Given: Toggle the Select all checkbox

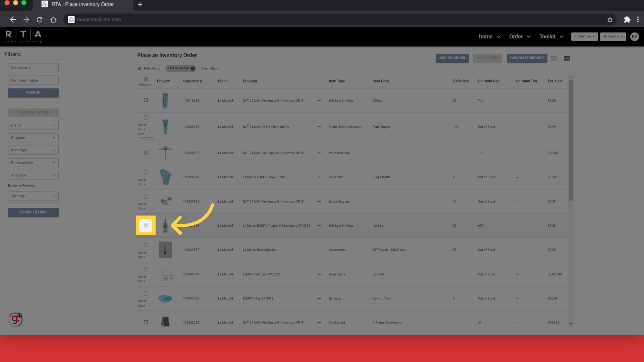Looking at the screenshot, I should pyautogui.click(x=146, y=79).
